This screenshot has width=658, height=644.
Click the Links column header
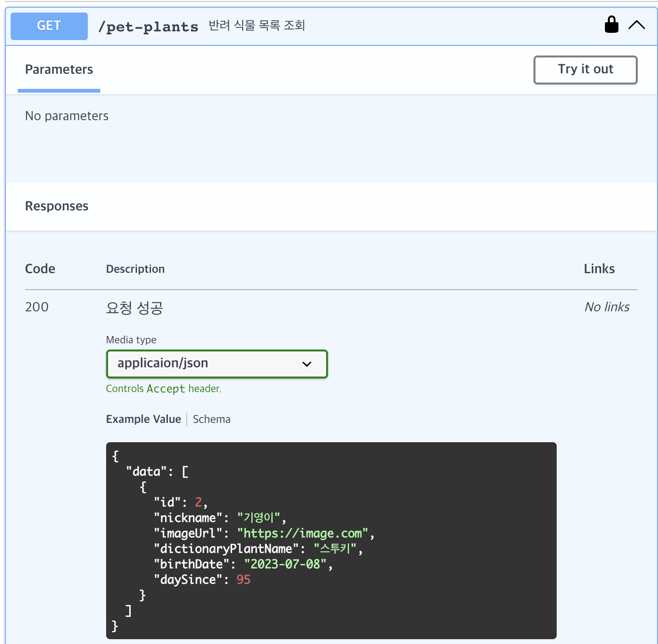pos(599,269)
